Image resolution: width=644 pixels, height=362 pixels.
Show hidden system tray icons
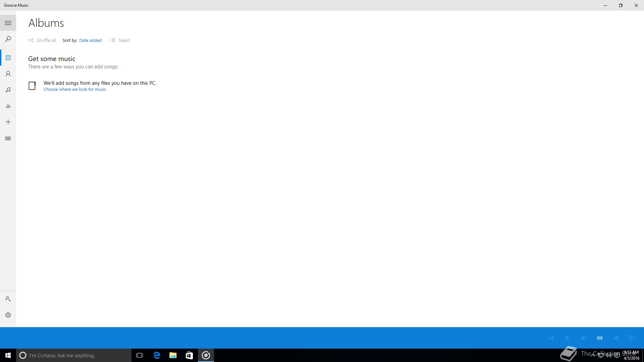point(593,355)
